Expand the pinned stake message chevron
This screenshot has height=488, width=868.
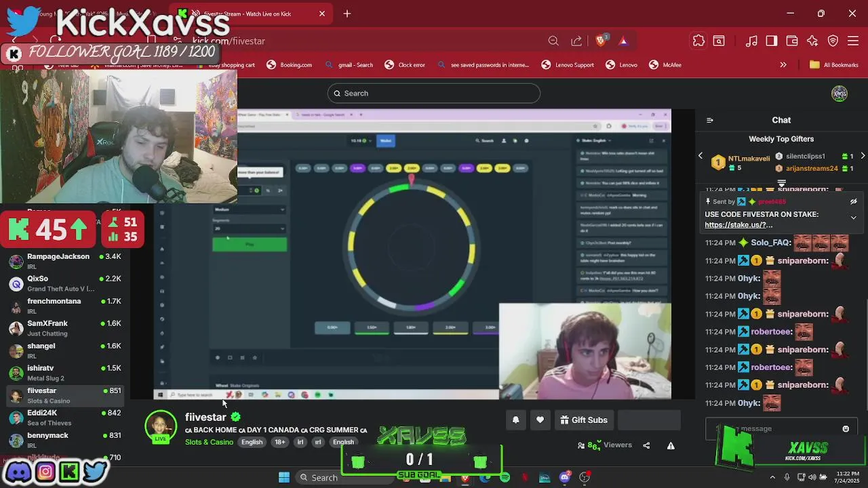[853, 218]
